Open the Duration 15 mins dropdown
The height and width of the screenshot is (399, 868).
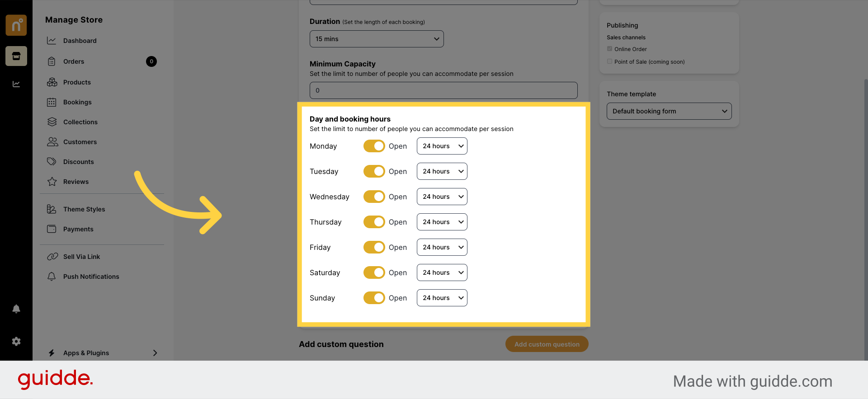pyautogui.click(x=377, y=39)
